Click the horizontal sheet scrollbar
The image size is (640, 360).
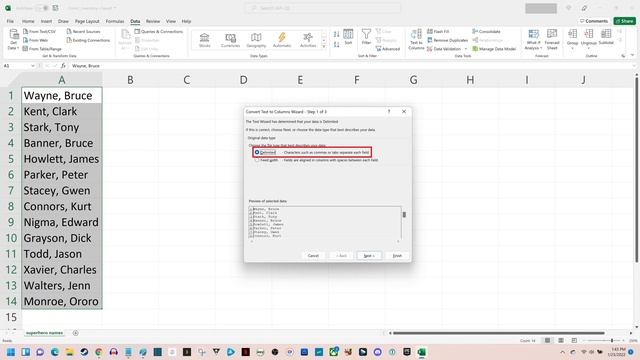click(x=498, y=333)
